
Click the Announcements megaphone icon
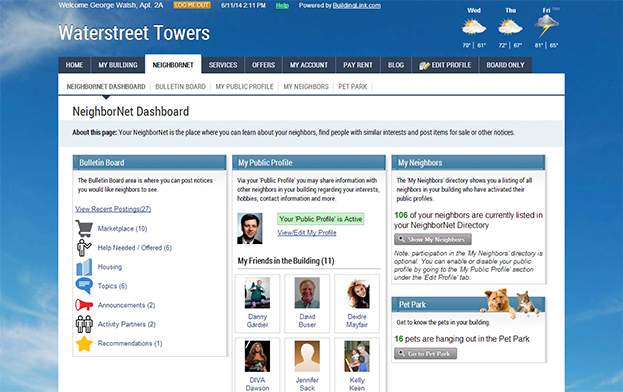(x=84, y=305)
